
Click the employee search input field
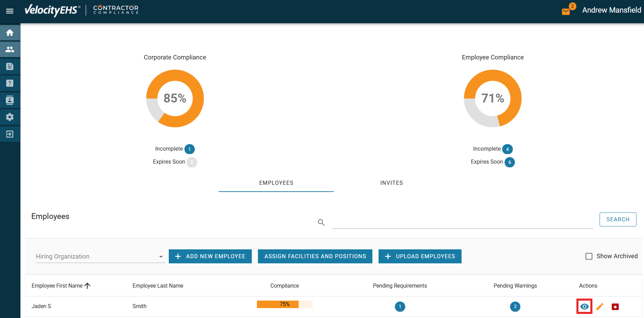[x=462, y=222]
